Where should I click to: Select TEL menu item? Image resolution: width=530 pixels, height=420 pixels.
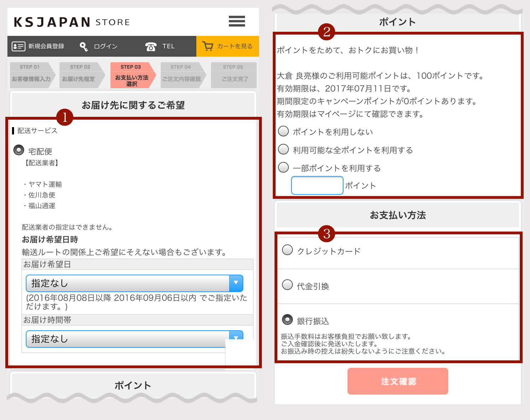tap(160, 46)
